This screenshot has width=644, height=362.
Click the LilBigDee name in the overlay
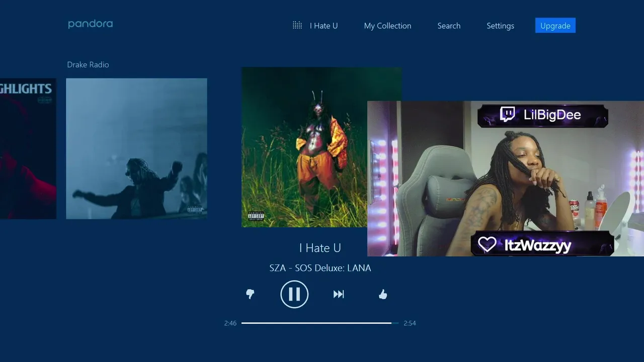tap(552, 115)
